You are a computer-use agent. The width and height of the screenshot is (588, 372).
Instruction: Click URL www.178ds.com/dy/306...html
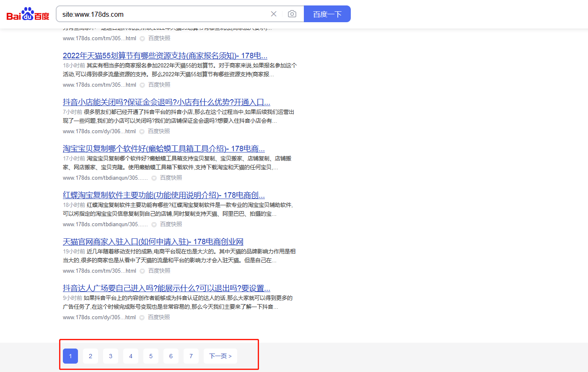99,131
